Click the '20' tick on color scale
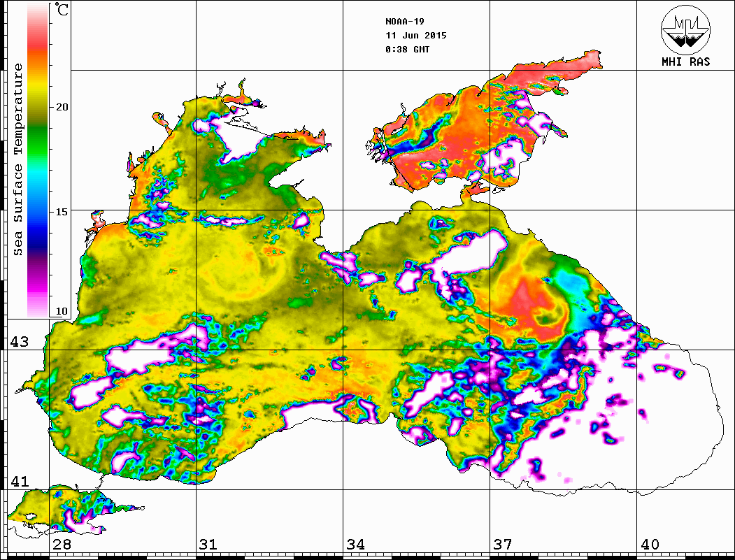Screen dimensions: 735x560 (x=62, y=107)
